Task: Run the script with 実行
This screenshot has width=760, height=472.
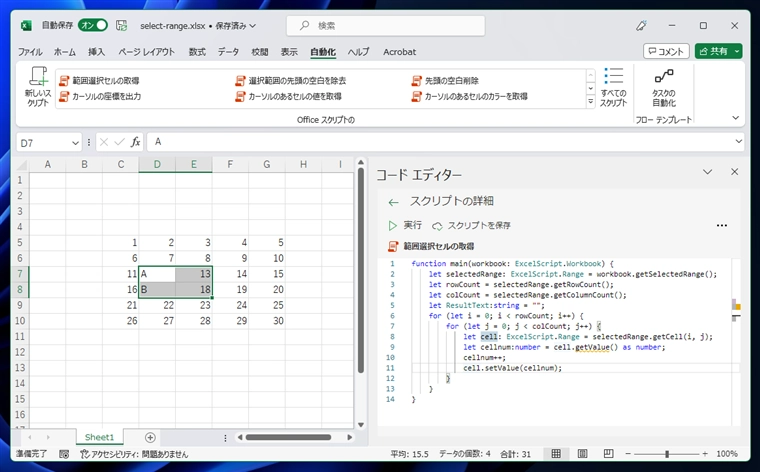Action: 405,225
